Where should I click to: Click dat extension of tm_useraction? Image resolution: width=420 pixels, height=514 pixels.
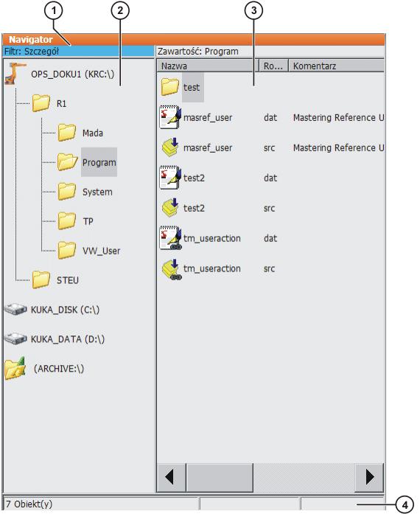[x=270, y=238]
